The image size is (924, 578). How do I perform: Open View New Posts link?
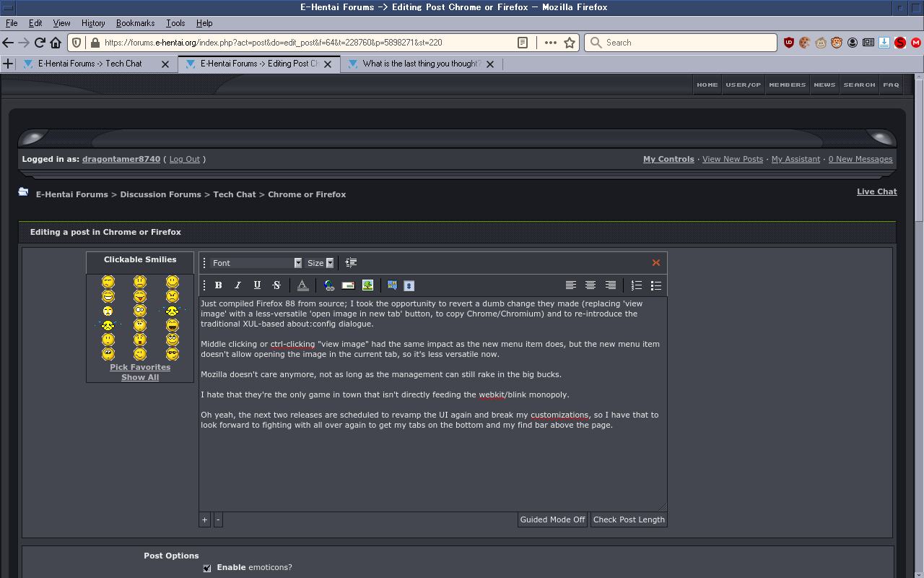(x=733, y=159)
